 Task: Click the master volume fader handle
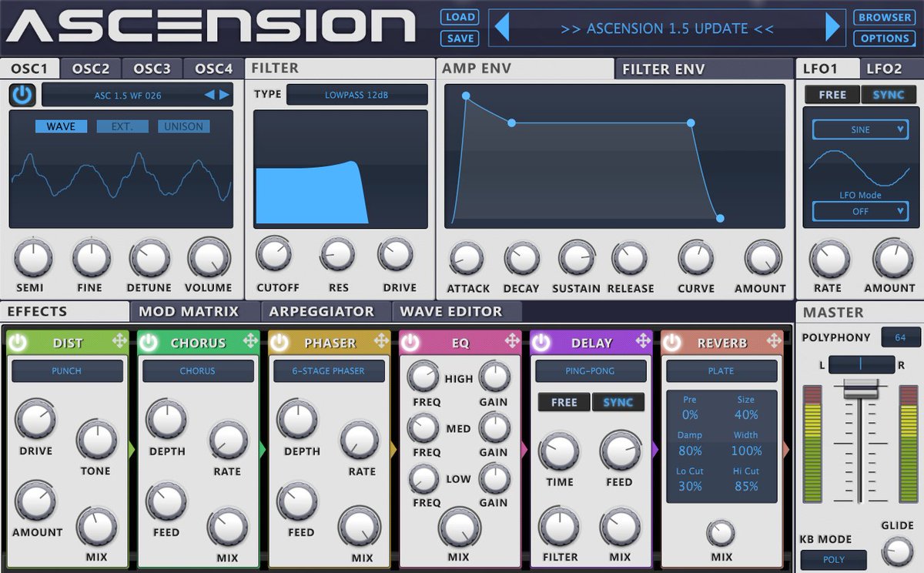click(860, 389)
